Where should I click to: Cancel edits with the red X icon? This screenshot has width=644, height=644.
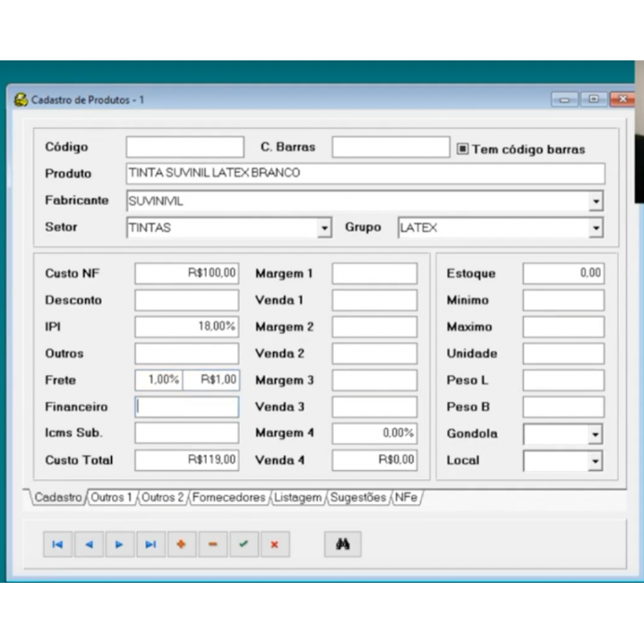pos(275,544)
